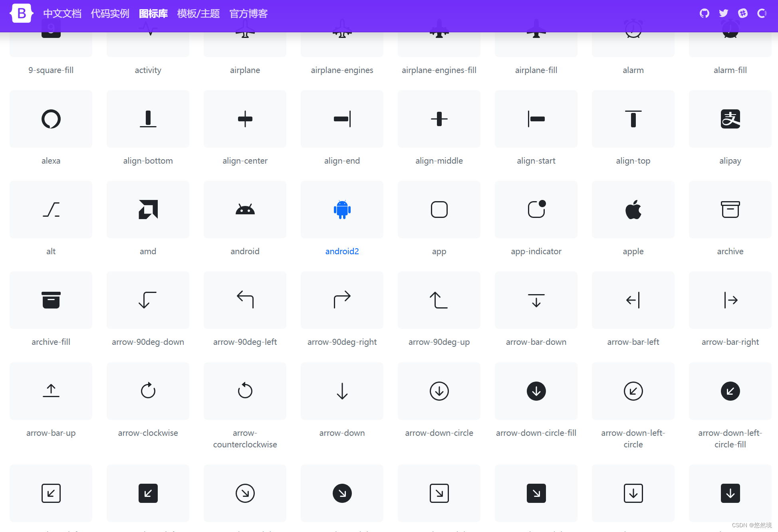Select the arrow-bar-up icon
Image resolution: width=778 pixels, height=532 pixels.
coord(51,391)
